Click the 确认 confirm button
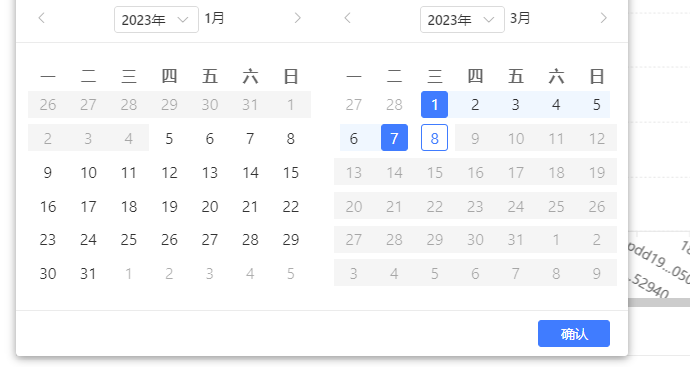The width and height of the screenshot is (690, 367). pyautogui.click(x=574, y=334)
